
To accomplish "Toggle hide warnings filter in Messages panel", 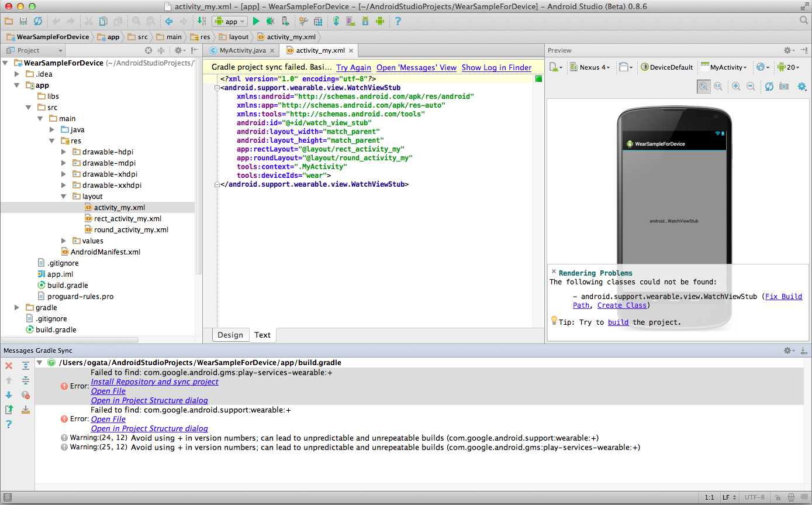I will coord(26,395).
